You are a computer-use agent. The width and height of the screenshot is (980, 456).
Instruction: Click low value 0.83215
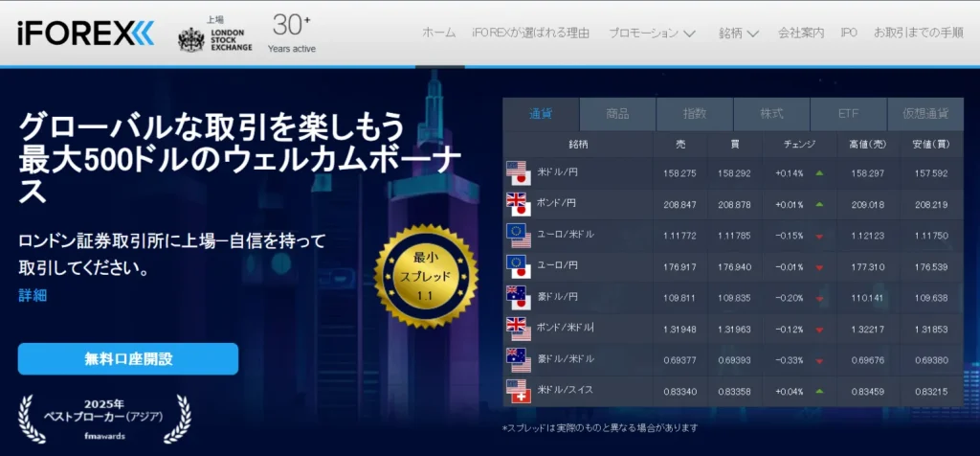(x=931, y=393)
